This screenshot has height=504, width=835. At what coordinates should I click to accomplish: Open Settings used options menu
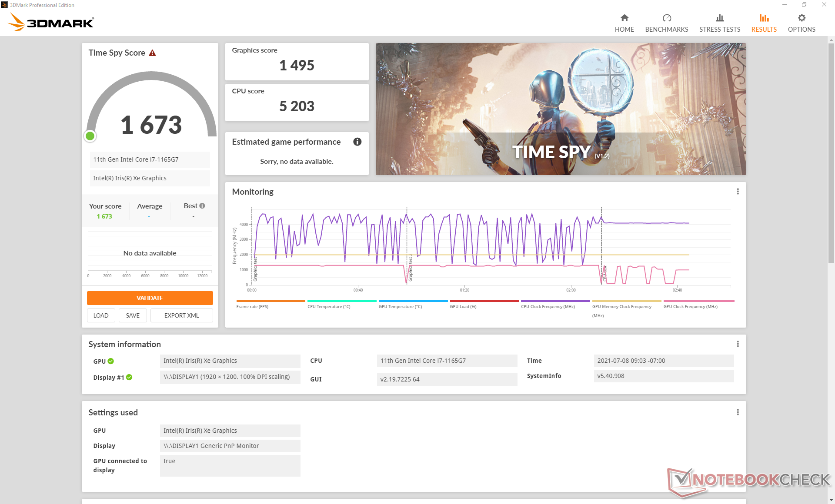click(x=738, y=412)
